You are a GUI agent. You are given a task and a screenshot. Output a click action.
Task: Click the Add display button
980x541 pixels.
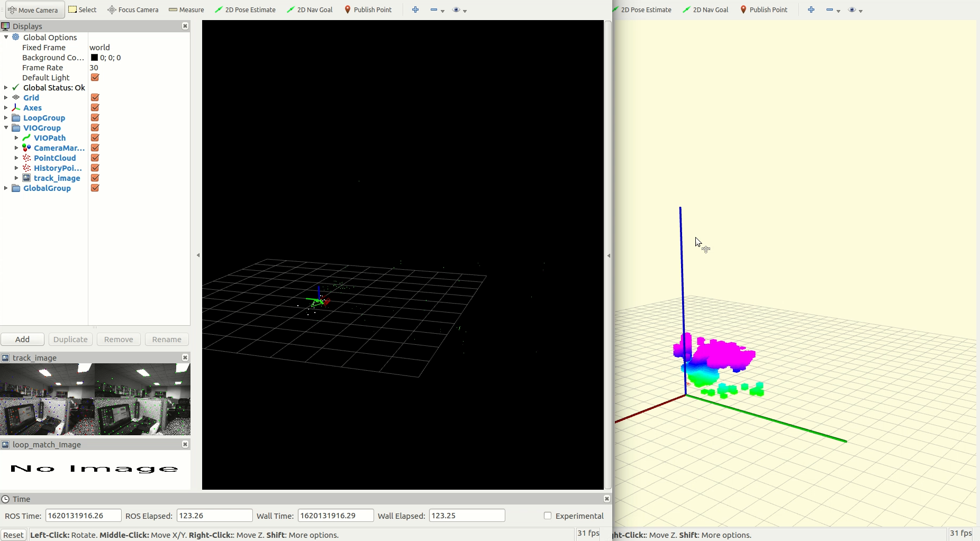(22, 339)
